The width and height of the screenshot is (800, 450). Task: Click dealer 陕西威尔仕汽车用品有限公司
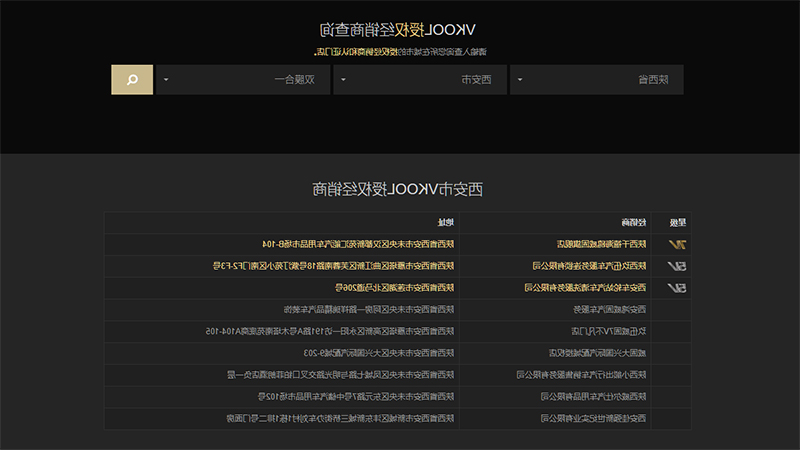click(593, 396)
